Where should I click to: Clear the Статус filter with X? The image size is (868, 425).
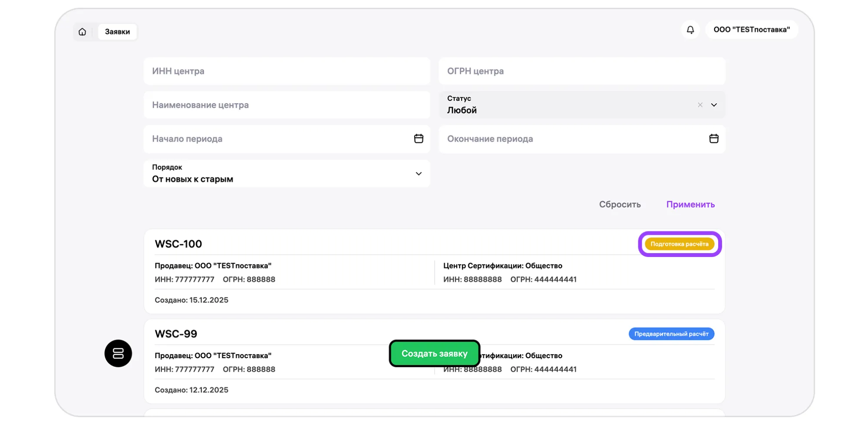pos(700,105)
